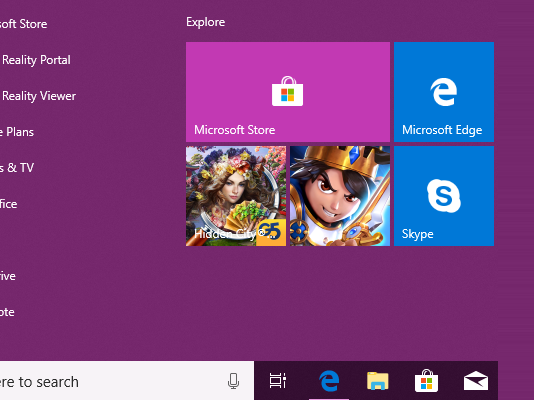Viewport: 534px width, 400px height.
Task: Open the Skype tile
Action: click(444, 196)
